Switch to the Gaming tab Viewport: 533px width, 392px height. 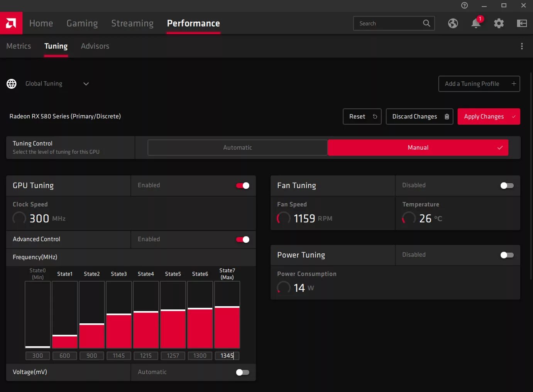[82, 23]
